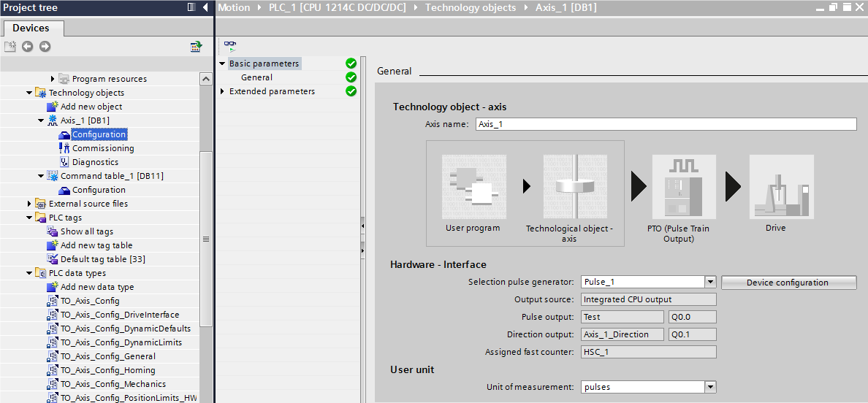Select TO_Axis_Config_DriveInterface data type
Viewport: 868px width, 403px height.
tap(120, 315)
